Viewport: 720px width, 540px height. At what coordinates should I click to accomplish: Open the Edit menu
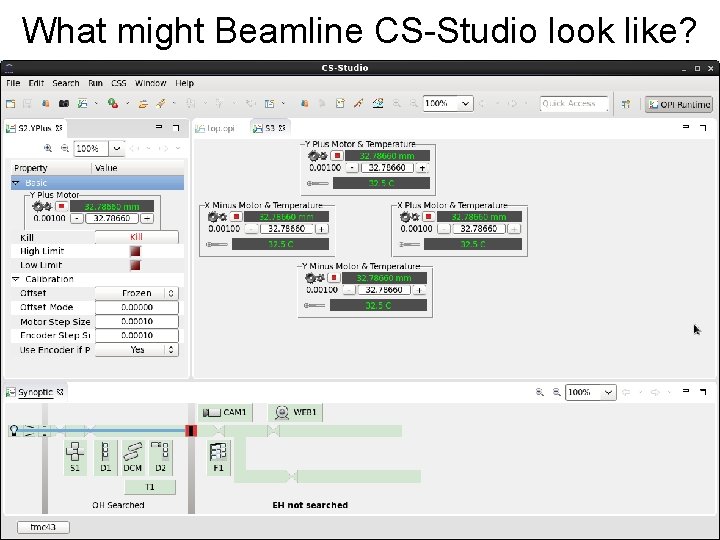pos(36,83)
